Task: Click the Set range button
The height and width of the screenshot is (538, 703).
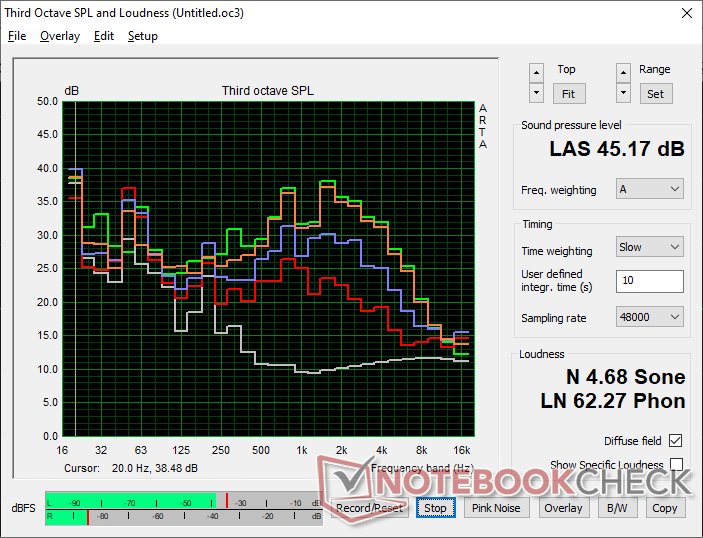Action: tap(655, 94)
